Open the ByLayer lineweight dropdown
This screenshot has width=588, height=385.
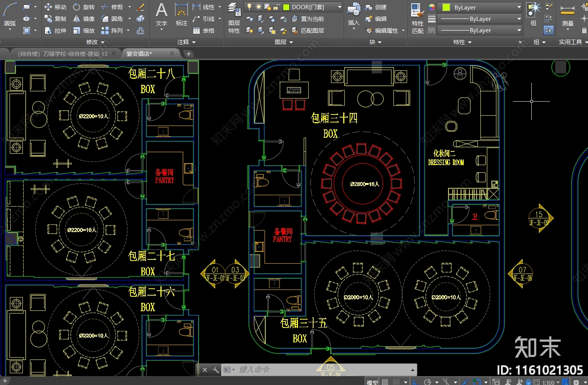coord(519,19)
